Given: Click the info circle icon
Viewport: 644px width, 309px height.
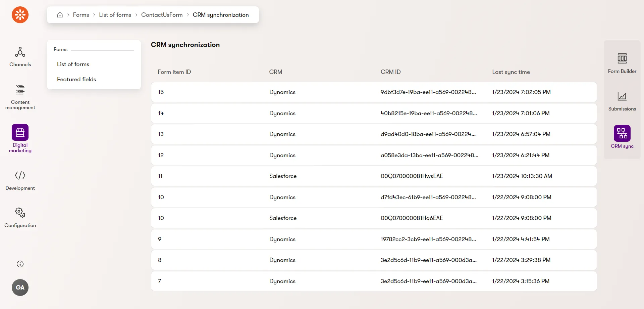Looking at the screenshot, I should (20, 264).
